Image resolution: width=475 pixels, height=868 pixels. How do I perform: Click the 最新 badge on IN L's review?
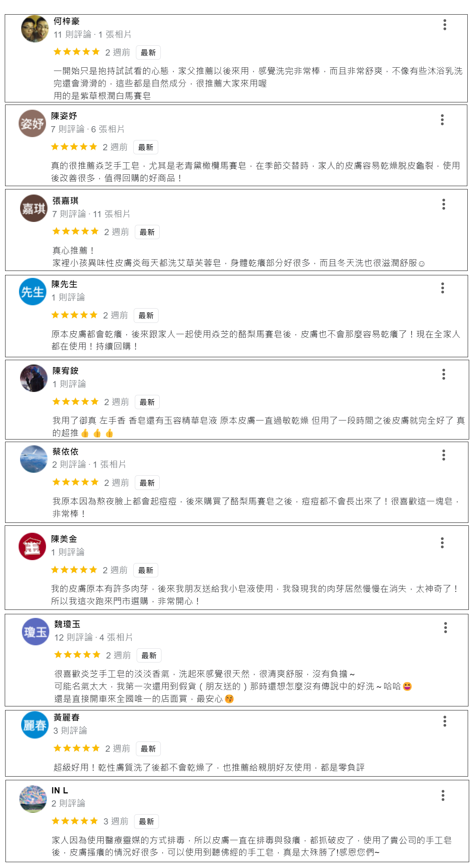(147, 822)
